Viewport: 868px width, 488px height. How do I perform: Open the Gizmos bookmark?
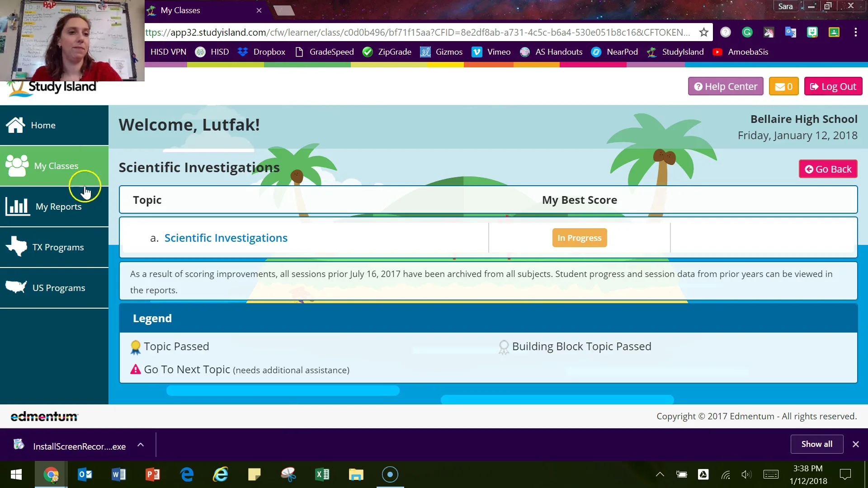pos(442,52)
